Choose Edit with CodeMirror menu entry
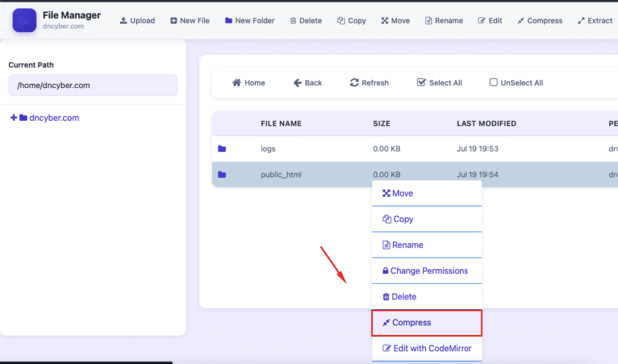The image size is (618, 364). tap(427, 348)
